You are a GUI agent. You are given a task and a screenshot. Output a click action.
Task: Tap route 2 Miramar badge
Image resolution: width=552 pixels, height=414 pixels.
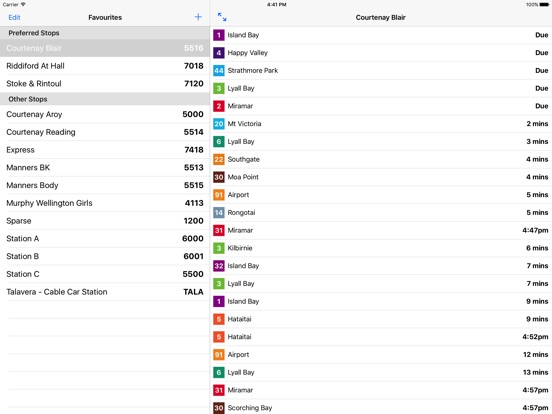(x=219, y=106)
